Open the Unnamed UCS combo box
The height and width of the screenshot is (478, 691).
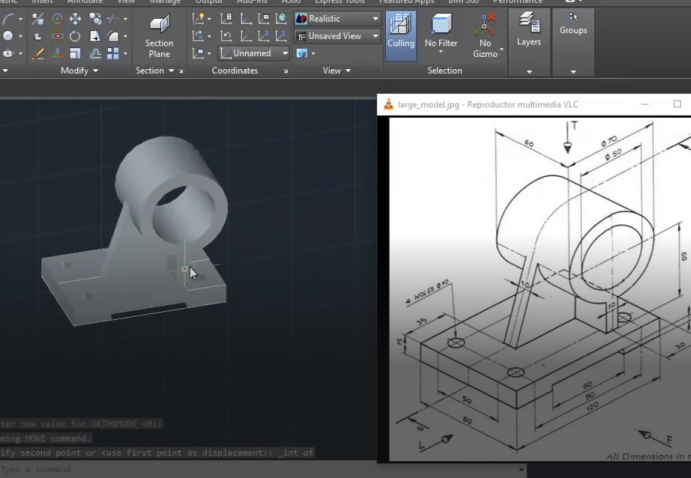pyautogui.click(x=254, y=53)
